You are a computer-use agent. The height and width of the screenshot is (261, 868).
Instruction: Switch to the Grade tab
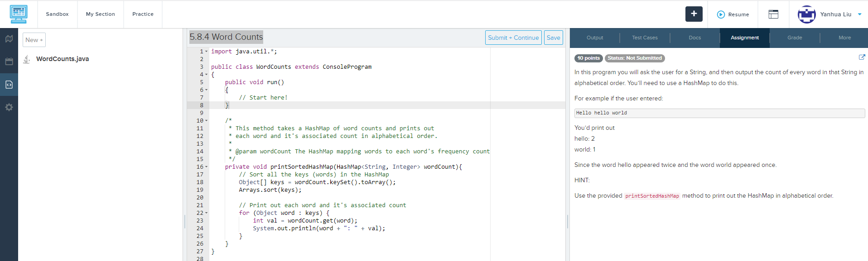point(795,38)
